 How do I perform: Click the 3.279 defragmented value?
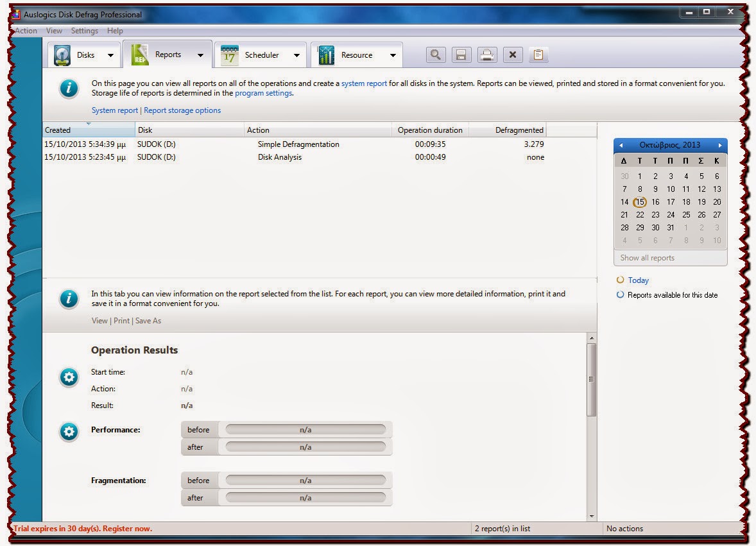point(534,144)
